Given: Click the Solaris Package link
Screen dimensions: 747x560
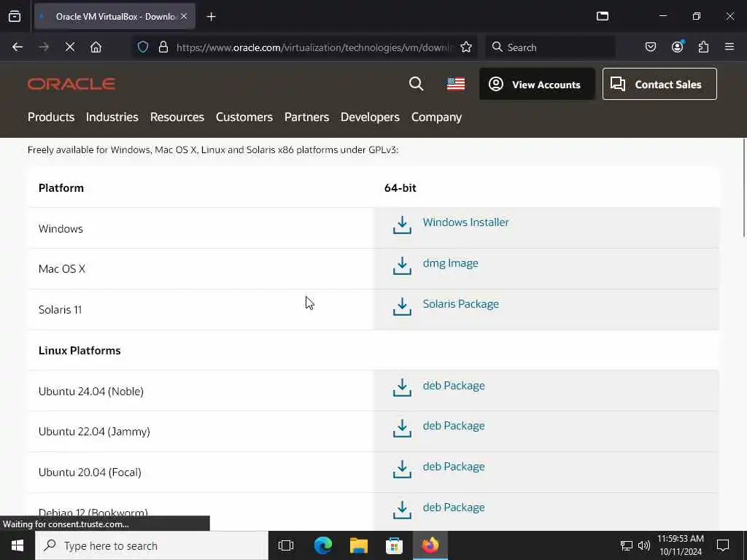Looking at the screenshot, I should 461,304.
